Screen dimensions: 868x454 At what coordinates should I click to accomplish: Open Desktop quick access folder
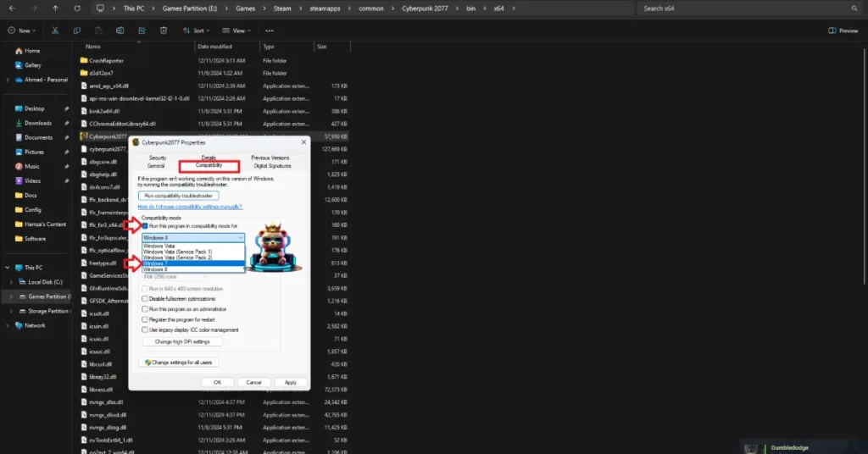pyautogui.click(x=34, y=109)
